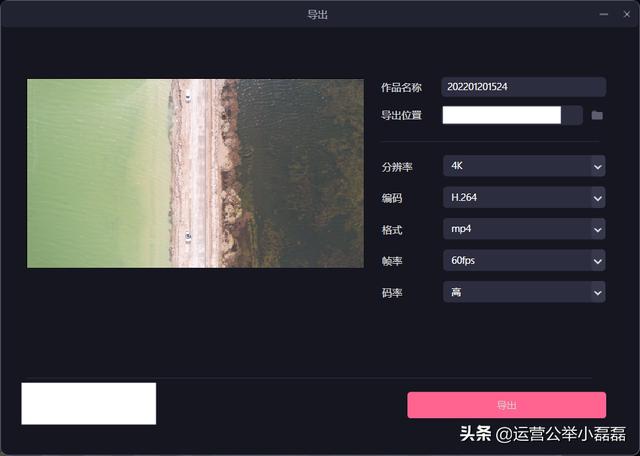Click the 格式 label
Screen dimensions: 640x456
[x=392, y=230]
